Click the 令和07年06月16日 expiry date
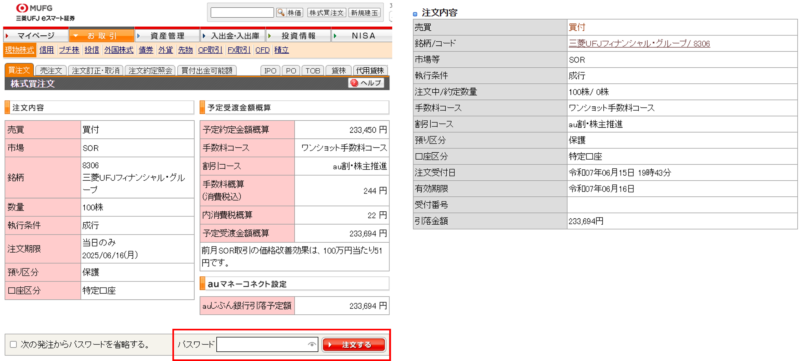 coord(602,189)
